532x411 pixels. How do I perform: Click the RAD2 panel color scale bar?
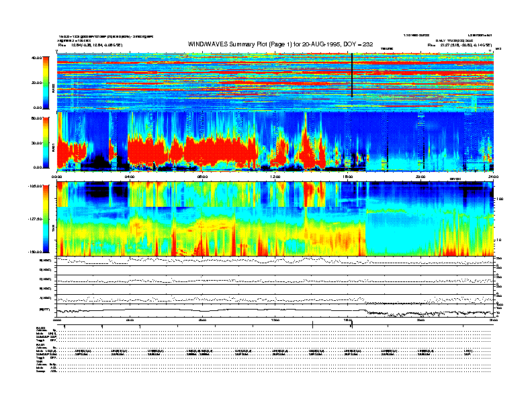[x=46, y=83]
